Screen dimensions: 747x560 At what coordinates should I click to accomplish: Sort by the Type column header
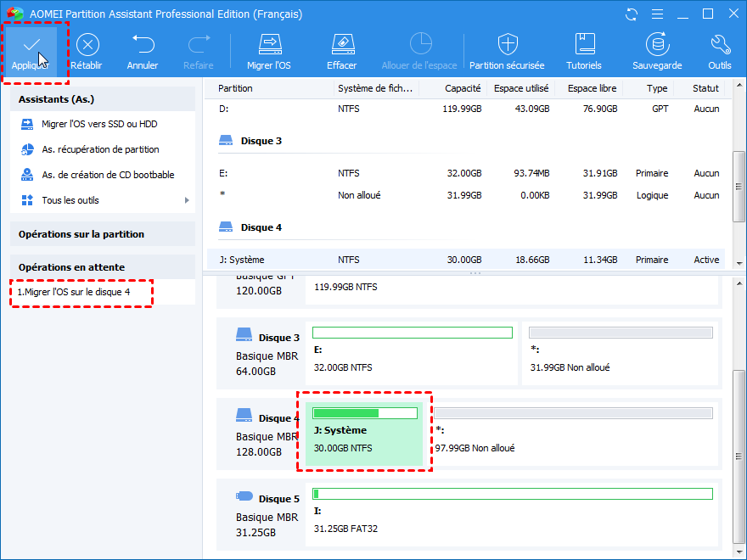(x=657, y=88)
